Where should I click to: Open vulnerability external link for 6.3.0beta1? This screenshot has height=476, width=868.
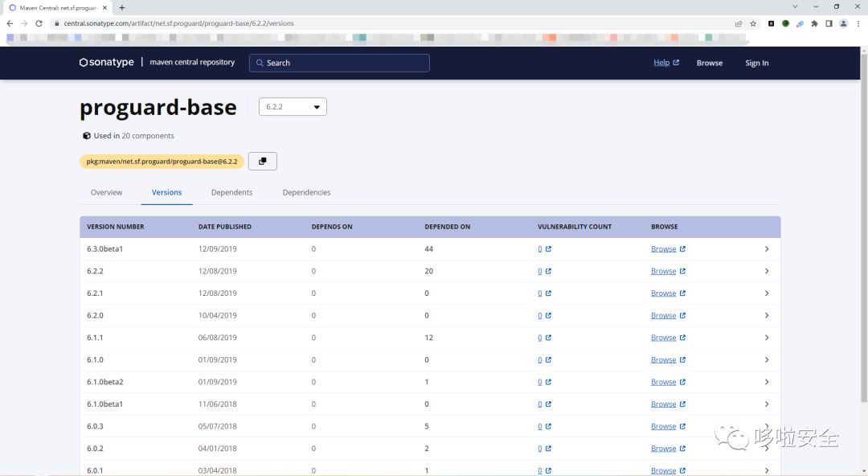(548, 248)
